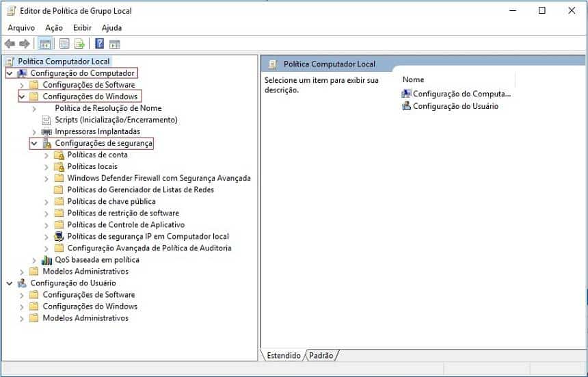Open the Arquivo menu
This screenshot has height=377, width=588.
(x=21, y=28)
